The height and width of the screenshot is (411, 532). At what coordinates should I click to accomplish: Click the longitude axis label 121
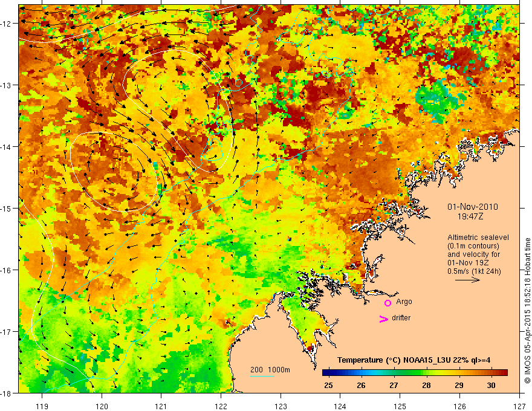pos(161,406)
